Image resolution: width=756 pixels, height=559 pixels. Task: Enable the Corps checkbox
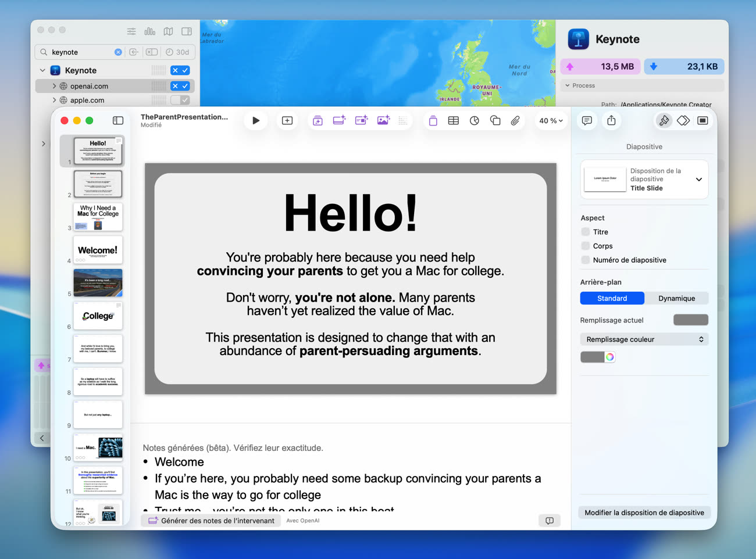(586, 246)
